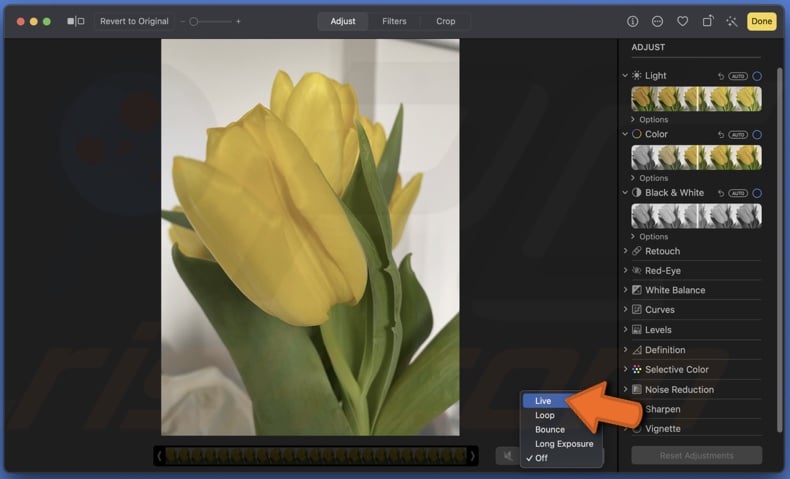The image size is (790, 479).
Task: Select the Retouch bandage icon
Action: (637, 251)
